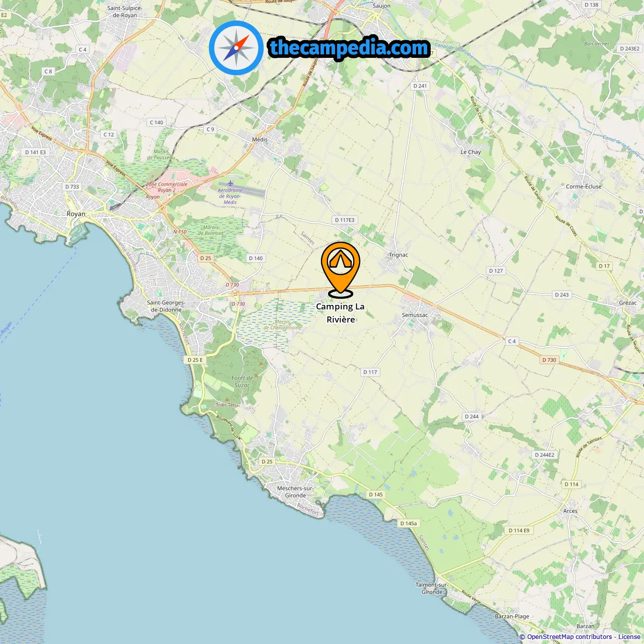Click the D 733 road shield

coord(72,187)
